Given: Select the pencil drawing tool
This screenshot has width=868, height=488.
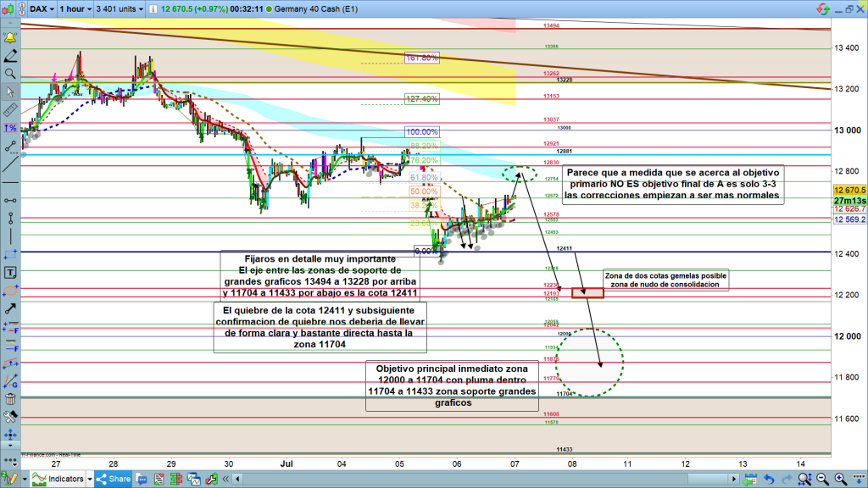Looking at the screenshot, I should (11, 57).
